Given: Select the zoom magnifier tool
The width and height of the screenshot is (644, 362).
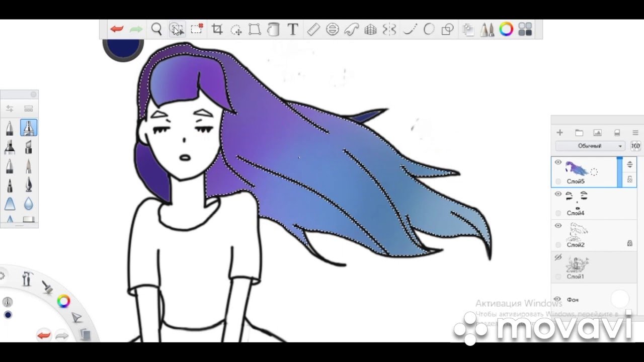Looking at the screenshot, I should point(156,29).
